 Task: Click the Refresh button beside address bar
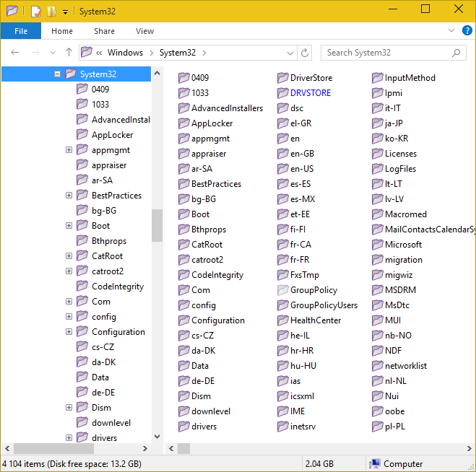[306, 53]
